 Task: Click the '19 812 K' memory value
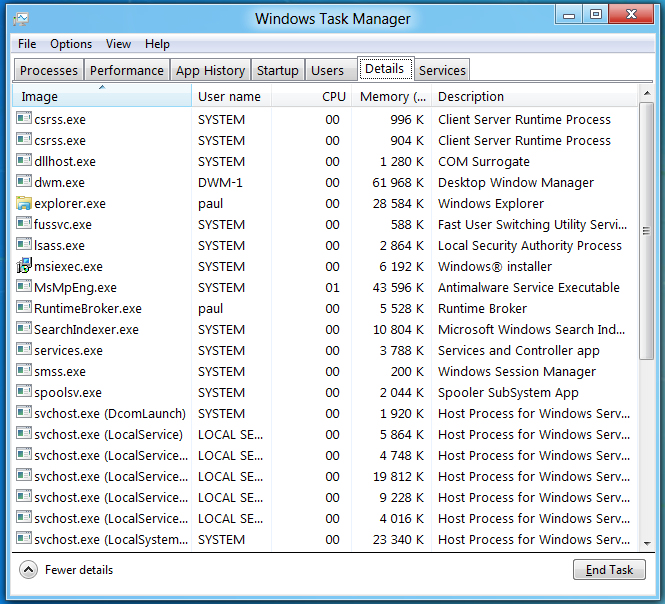pyautogui.click(x=398, y=476)
